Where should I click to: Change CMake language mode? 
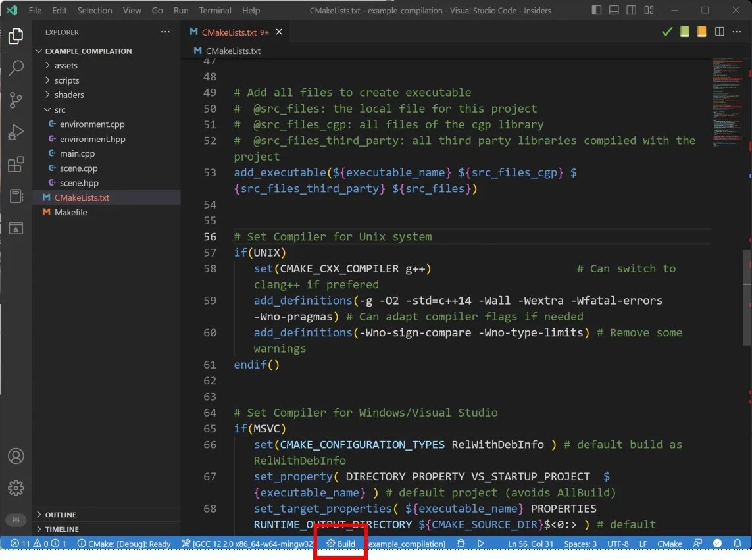[670, 543]
